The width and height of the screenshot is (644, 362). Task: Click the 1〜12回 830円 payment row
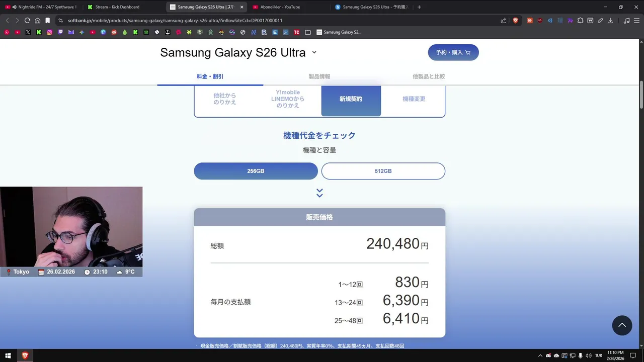(383, 283)
